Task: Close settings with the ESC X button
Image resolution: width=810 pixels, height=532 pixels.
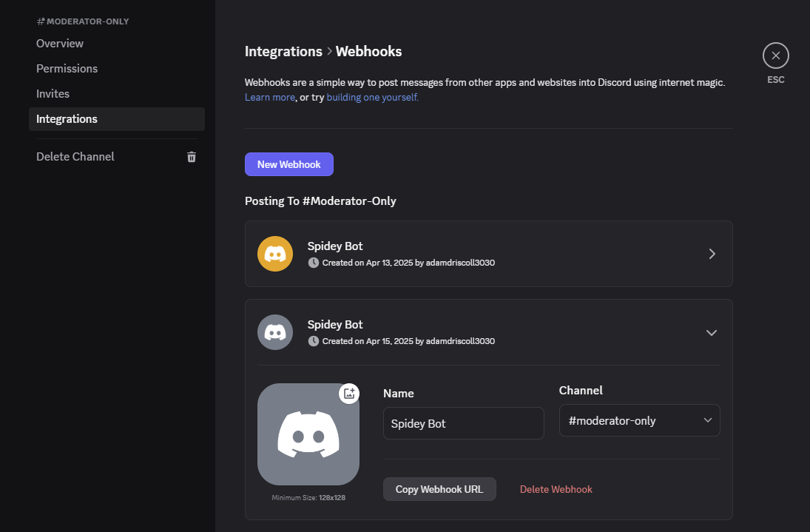Action: pyautogui.click(x=775, y=55)
